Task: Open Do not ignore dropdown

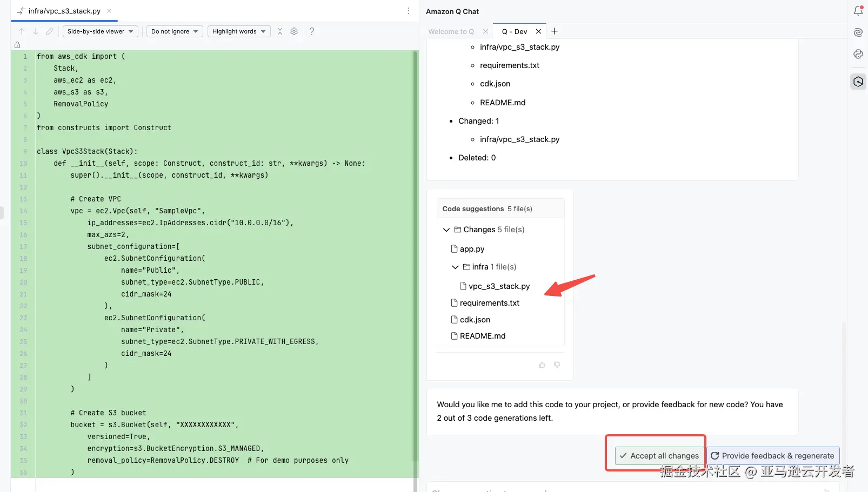Action: (175, 31)
